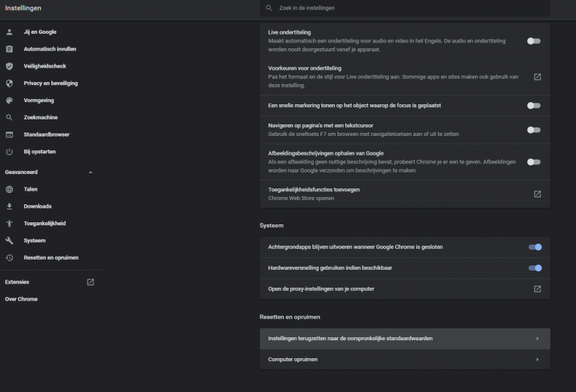Click the power icon for Bij opstarten
576x392 pixels.
(9, 152)
